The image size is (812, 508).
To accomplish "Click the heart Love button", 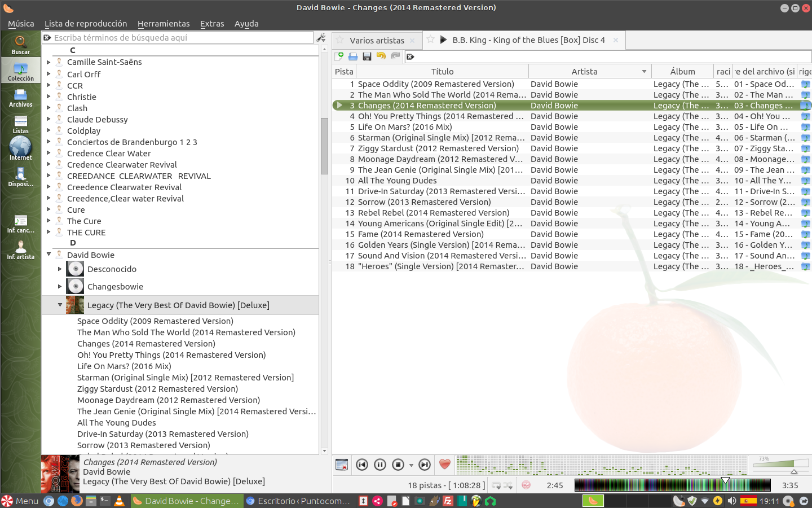I will [445, 464].
